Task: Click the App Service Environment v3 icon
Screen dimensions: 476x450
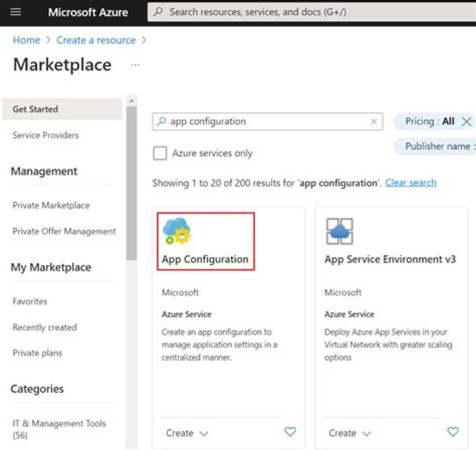Action: coord(339,231)
